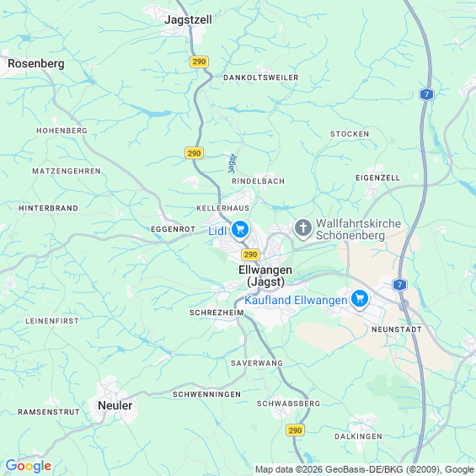Click the Lidl shopping cart pin
The width and height of the screenshot is (476, 476).
240,230
